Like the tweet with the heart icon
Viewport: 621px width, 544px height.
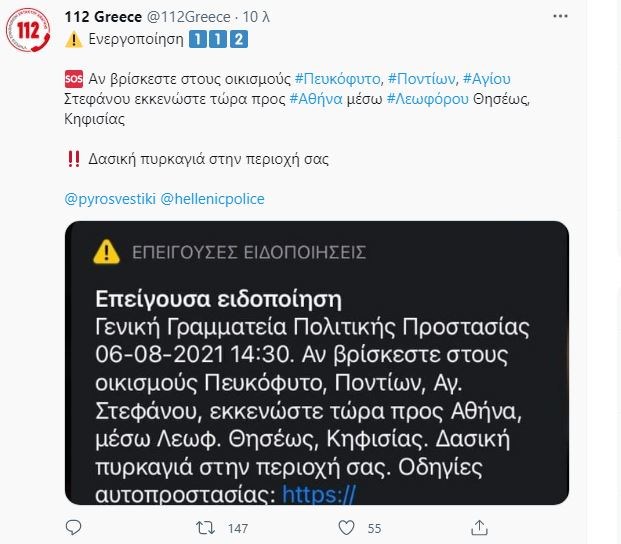(x=345, y=526)
